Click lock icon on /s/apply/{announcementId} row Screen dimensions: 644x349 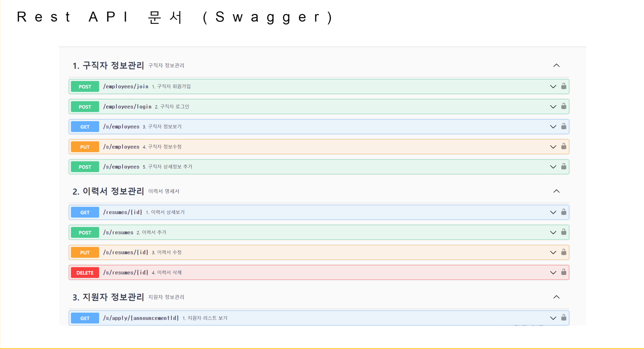pyautogui.click(x=563, y=318)
